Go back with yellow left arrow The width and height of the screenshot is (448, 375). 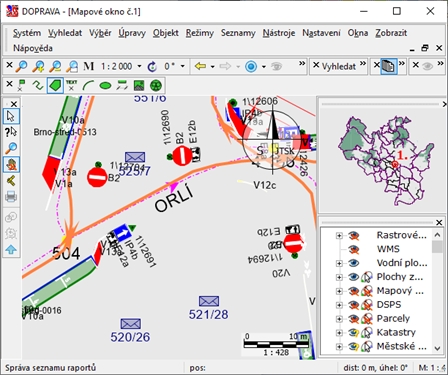201,66
